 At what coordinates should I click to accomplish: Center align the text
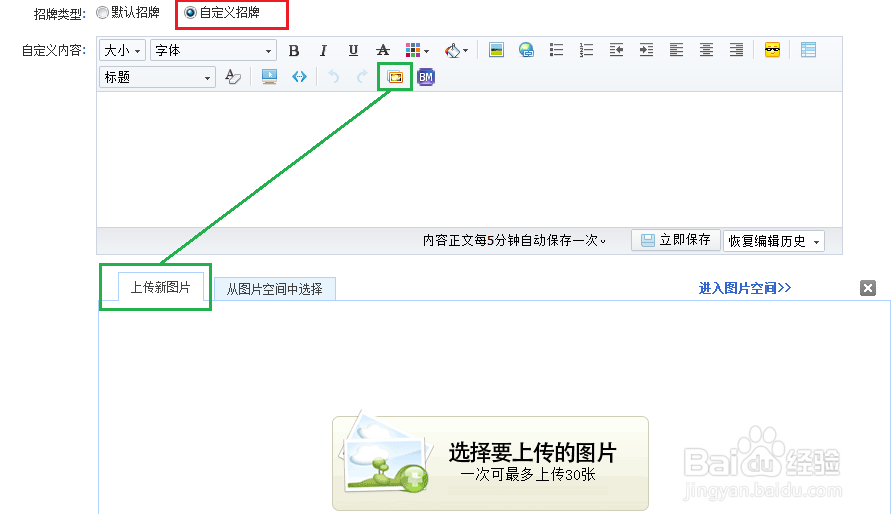(x=706, y=51)
